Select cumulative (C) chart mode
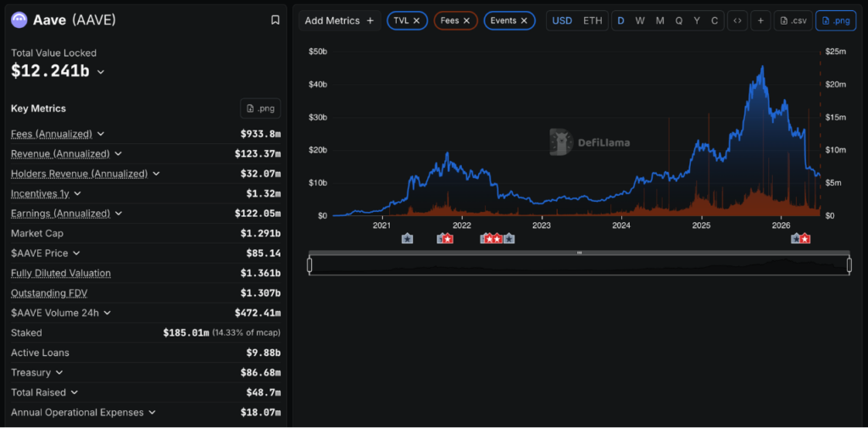Viewport: 868px width, 428px height. (715, 20)
